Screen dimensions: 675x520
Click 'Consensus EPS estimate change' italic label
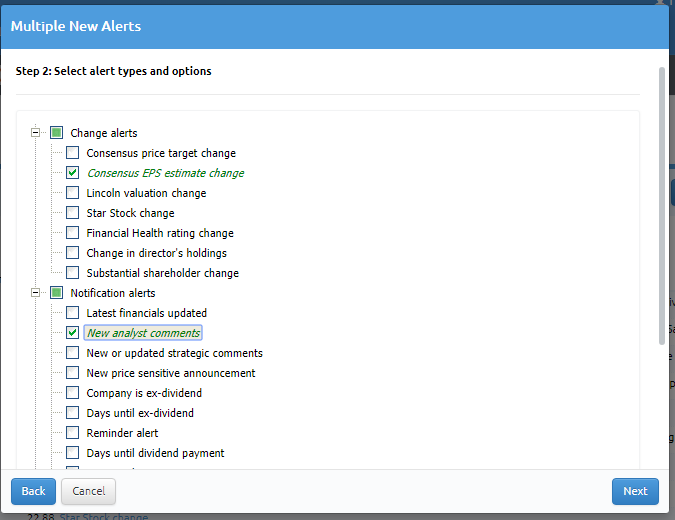[x=165, y=173]
